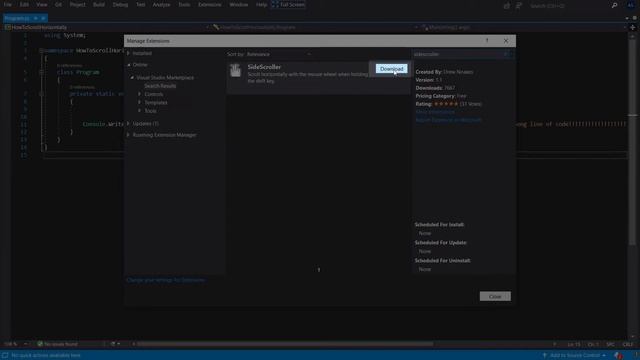Pin the Program.cs tab

pyautogui.click(x=36, y=18)
